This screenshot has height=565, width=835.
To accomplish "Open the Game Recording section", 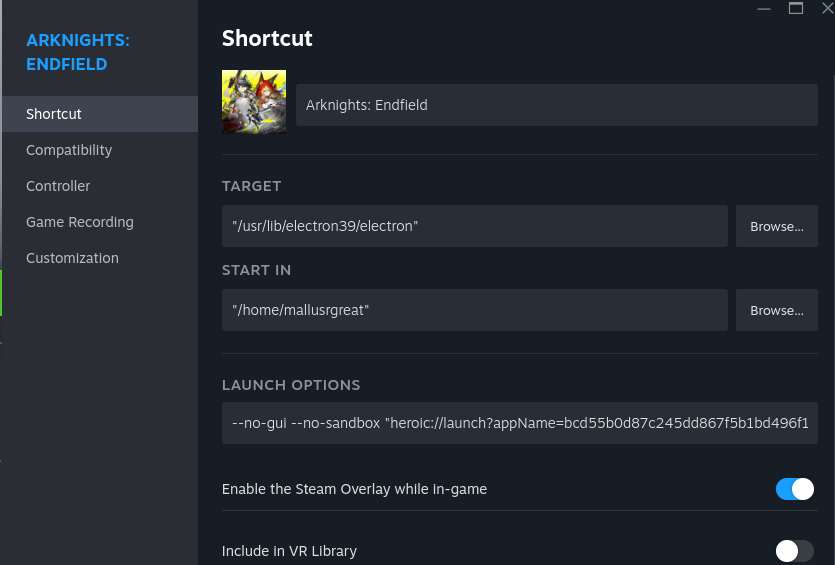I will pyautogui.click(x=80, y=222).
